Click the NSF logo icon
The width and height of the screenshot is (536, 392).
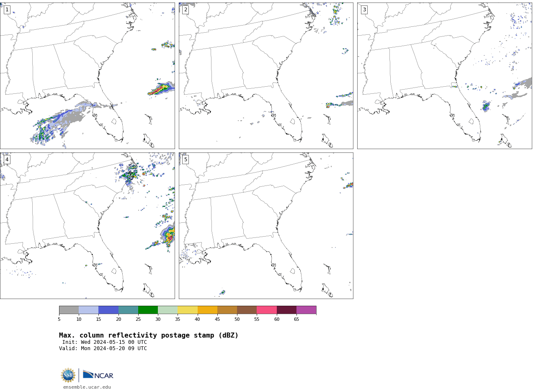click(68, 375)
